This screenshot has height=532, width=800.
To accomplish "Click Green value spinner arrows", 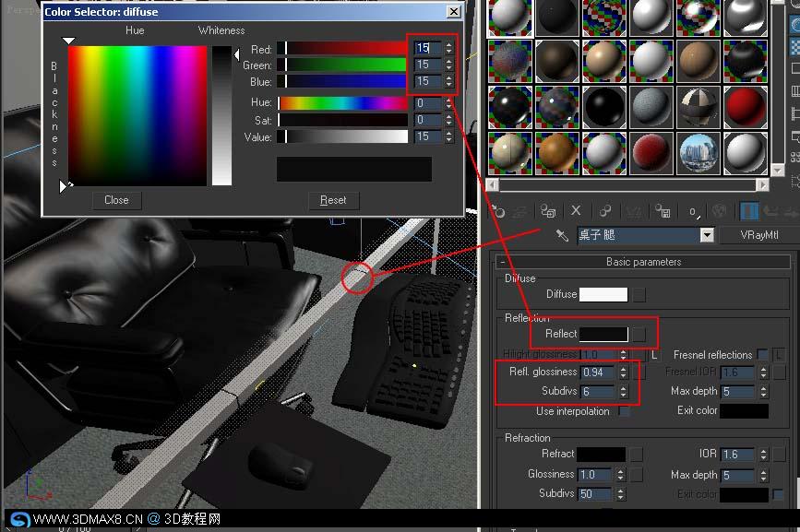I will click(x=448, y=65).
